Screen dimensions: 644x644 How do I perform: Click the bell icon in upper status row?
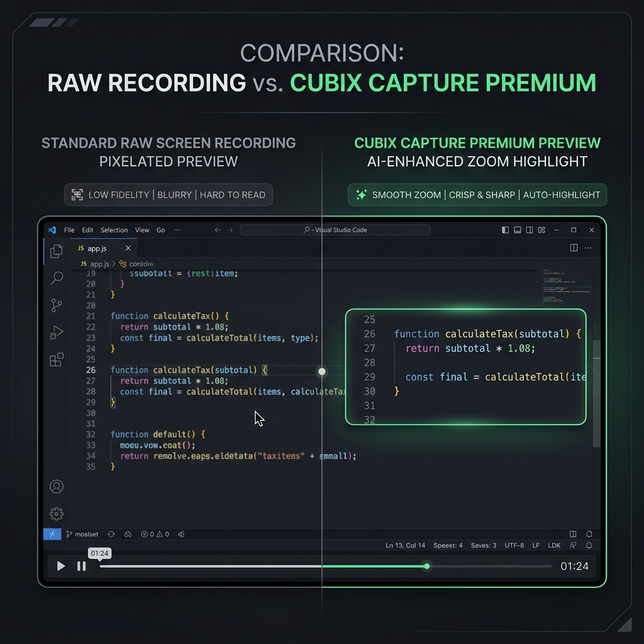[x=589, y=534]
